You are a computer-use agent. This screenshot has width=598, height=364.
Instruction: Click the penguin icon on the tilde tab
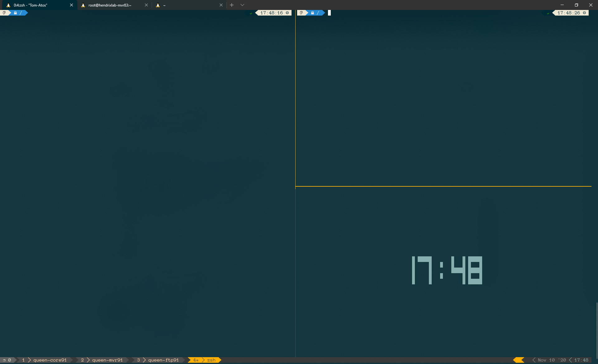158,5
